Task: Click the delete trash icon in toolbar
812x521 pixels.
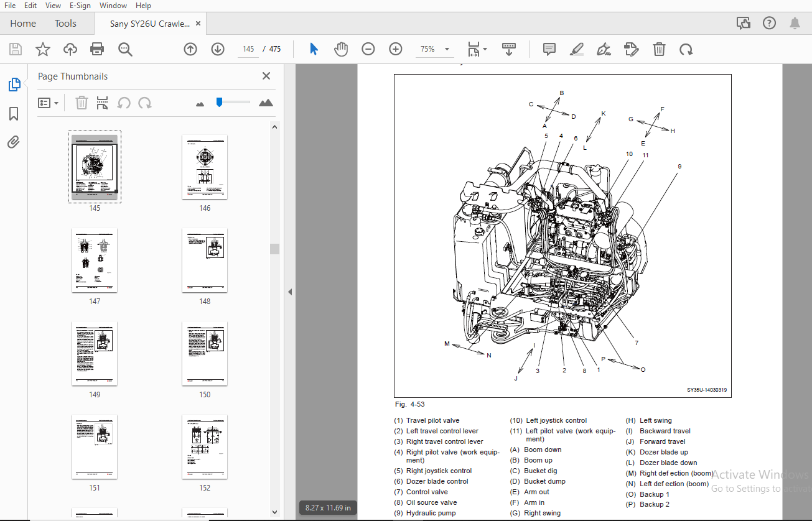Action: click(x=659, y=49)
